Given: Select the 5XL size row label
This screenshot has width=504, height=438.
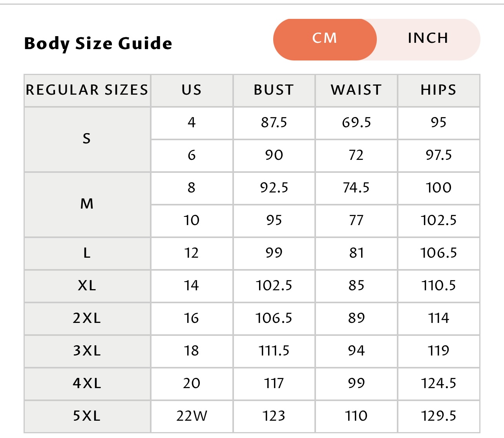Looking at the screenshot, I should (87, 416).
